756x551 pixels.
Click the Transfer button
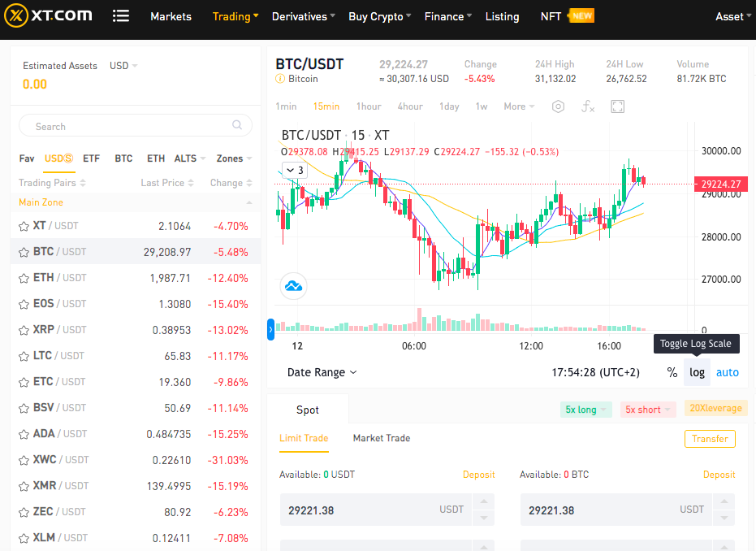710,439
